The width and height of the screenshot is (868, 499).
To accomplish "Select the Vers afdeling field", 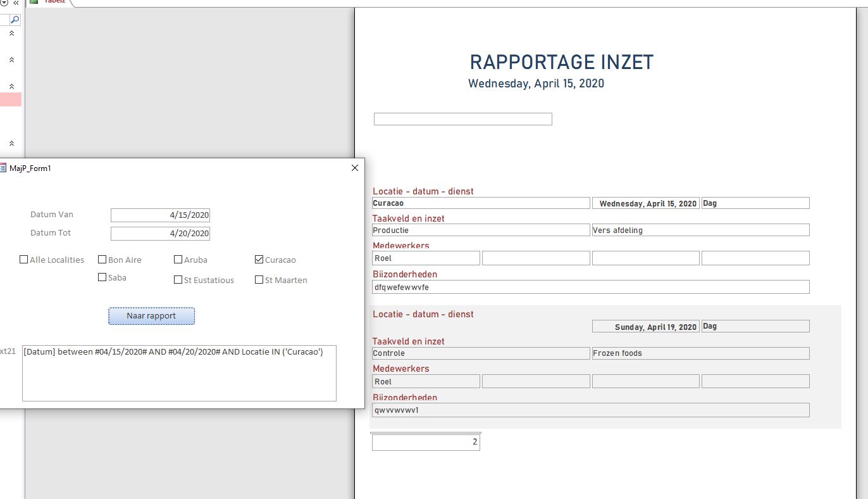I will tap(700, 231).
